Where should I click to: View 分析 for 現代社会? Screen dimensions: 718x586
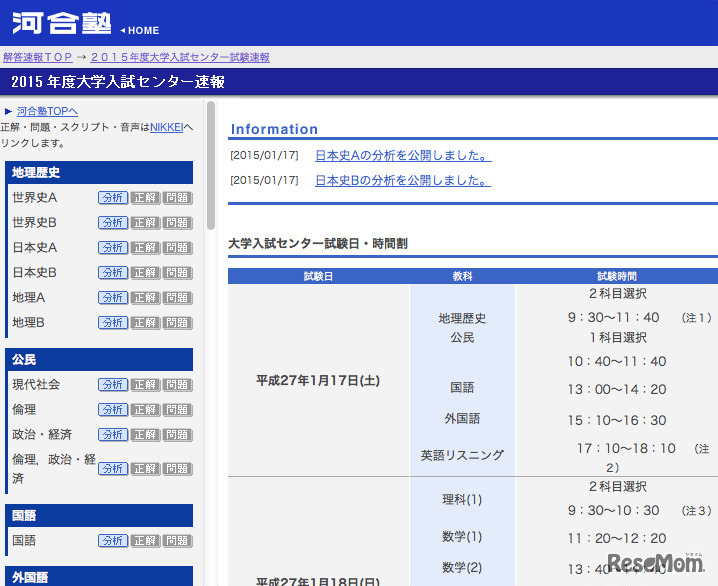click(x=113, y=385)
